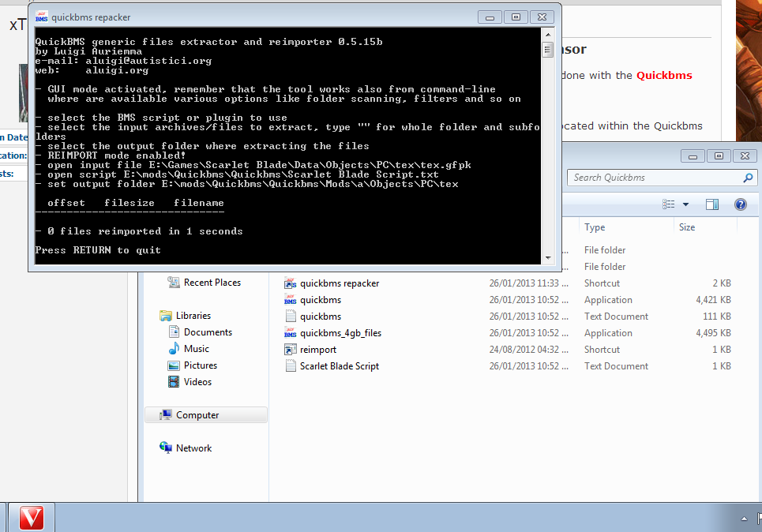This screenshot has width=762, height=532.
Task: Show hidden system tray icons
Action: tap(745, 518)
